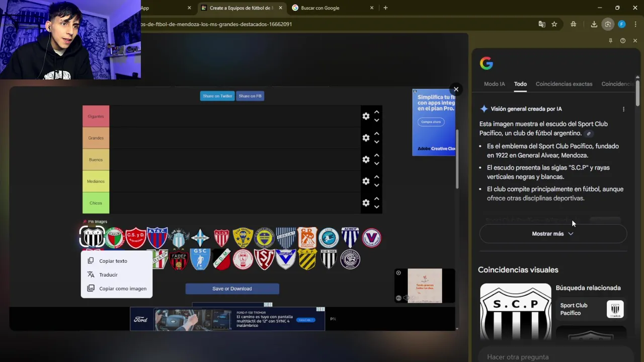Move Buenos row up with chevron arrow
Image resolution: width=644 pixels, height=362 pixels.
click(x=376, y=155)
